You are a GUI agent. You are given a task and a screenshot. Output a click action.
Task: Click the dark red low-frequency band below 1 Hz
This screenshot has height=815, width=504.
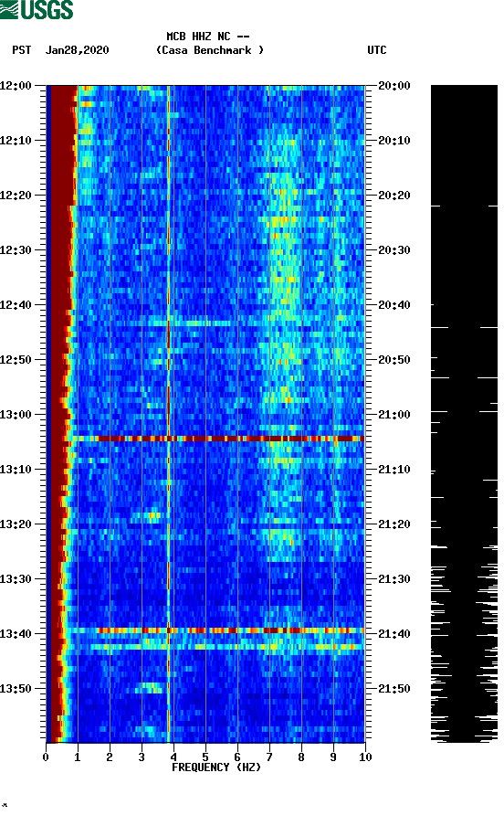click(59, 414)
